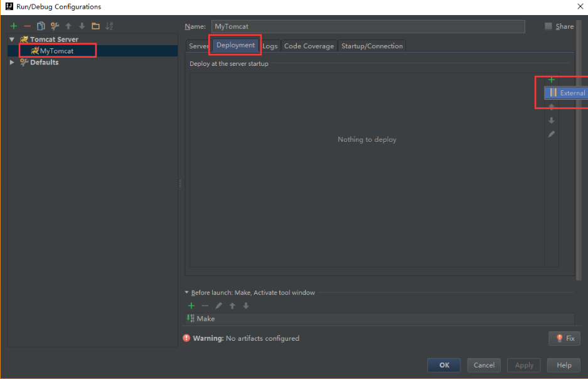
Task: Create new folder icon in left toolbar
Action: click(95, 26)
